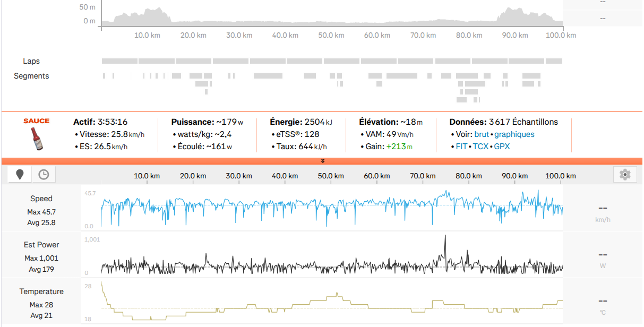Click 'Énergie: 2504 kJ' heading
This screenshot has width=644, height=327.
click(x=301, y=122)
